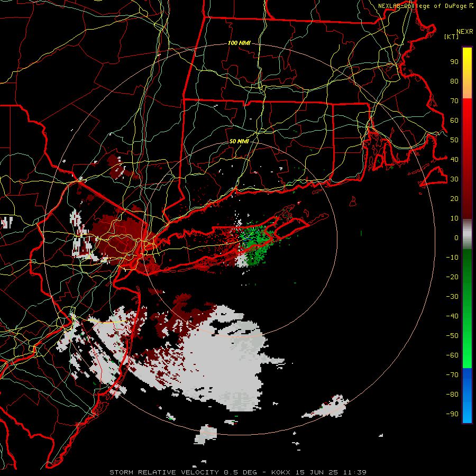This screenshot has height=476, width=476.
Task: Select the -60 value on the velocity scale
Action: click(x=452, y=355)
